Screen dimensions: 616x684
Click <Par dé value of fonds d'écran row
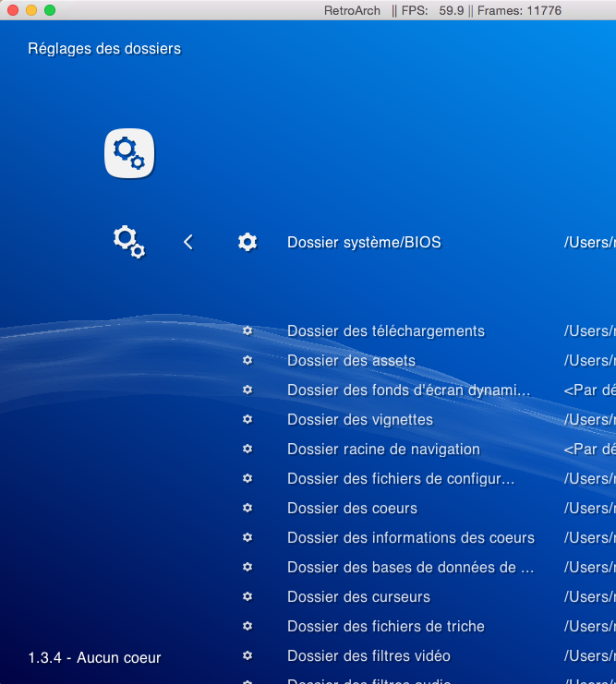tap(590, 390)
